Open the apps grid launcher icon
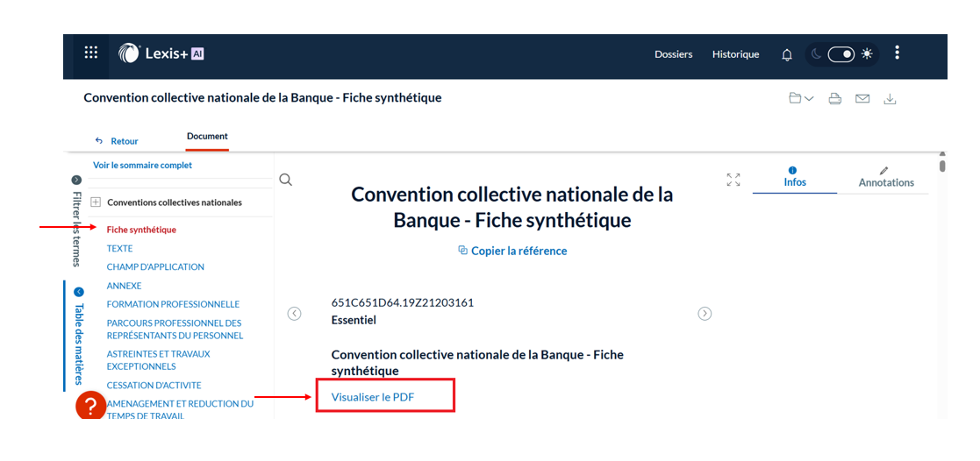 click(x=91, y=53)
